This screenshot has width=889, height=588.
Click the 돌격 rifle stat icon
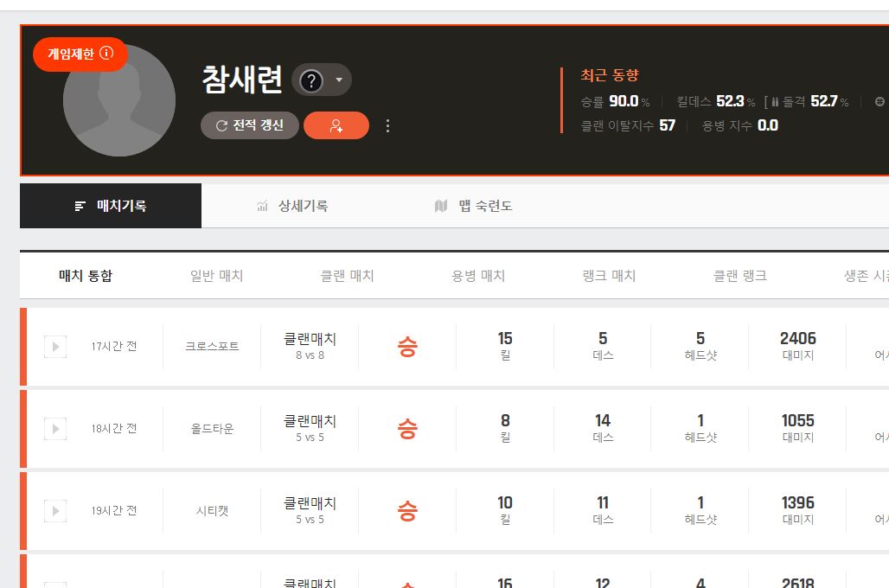[x=775, y=102]
